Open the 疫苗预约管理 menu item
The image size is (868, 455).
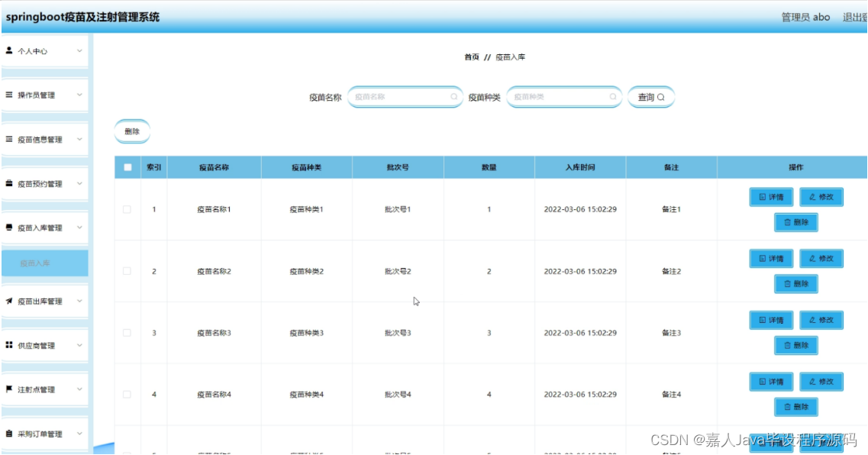45,184
